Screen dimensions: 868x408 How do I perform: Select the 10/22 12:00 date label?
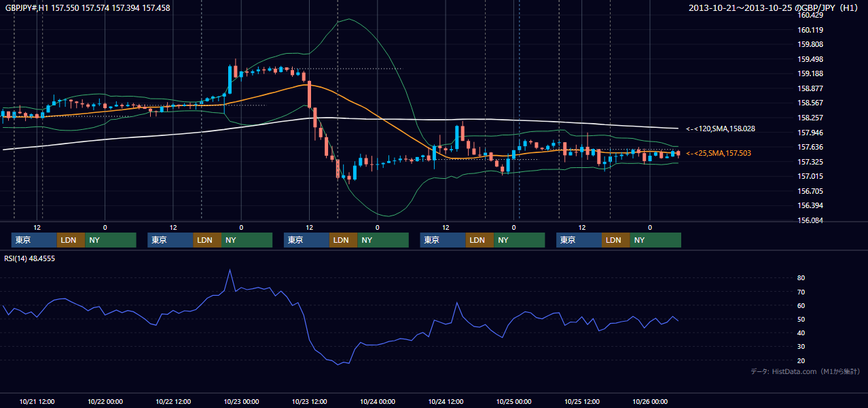tap(173, 401)
